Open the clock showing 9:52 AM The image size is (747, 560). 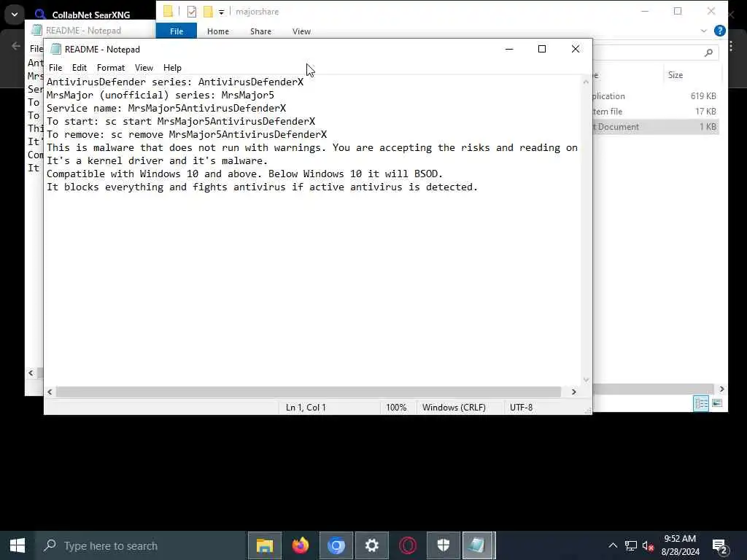pos(681,545)
